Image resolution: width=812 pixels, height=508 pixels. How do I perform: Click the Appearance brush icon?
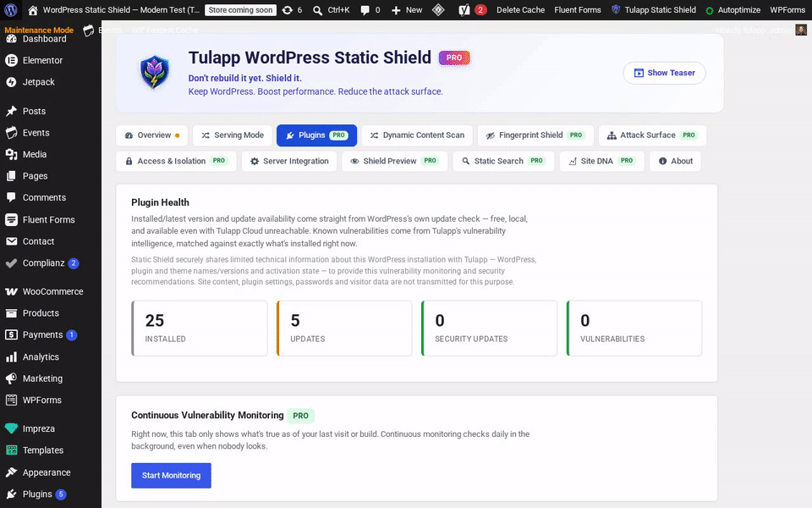11,472
